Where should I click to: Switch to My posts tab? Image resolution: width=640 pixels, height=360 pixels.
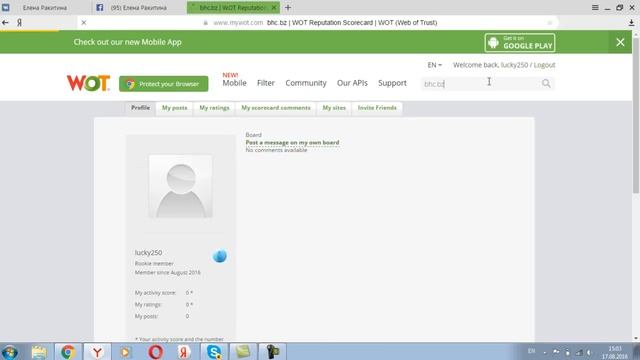(174, 108)
